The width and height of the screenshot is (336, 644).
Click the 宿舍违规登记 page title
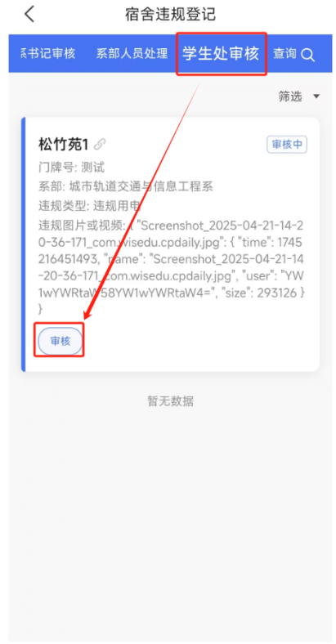170,15
